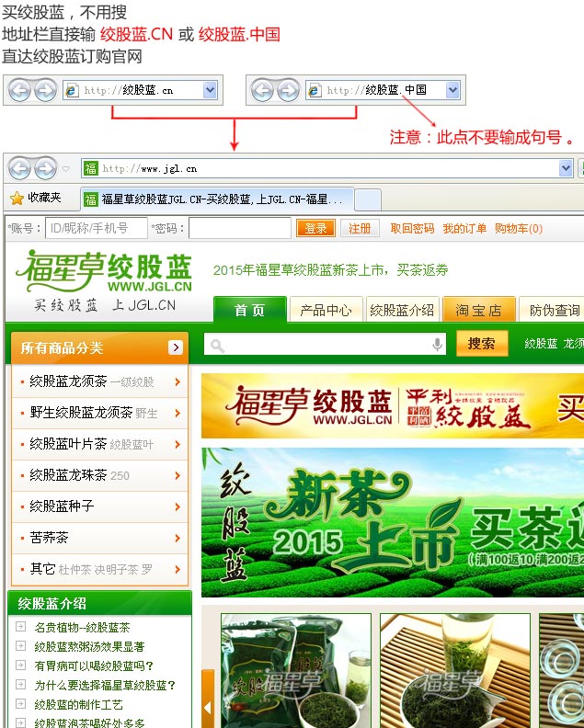This screenshot has height=728, width=584.
Task: Click the 2015 新茶上市 promotional banner
Action: [393, 522]
